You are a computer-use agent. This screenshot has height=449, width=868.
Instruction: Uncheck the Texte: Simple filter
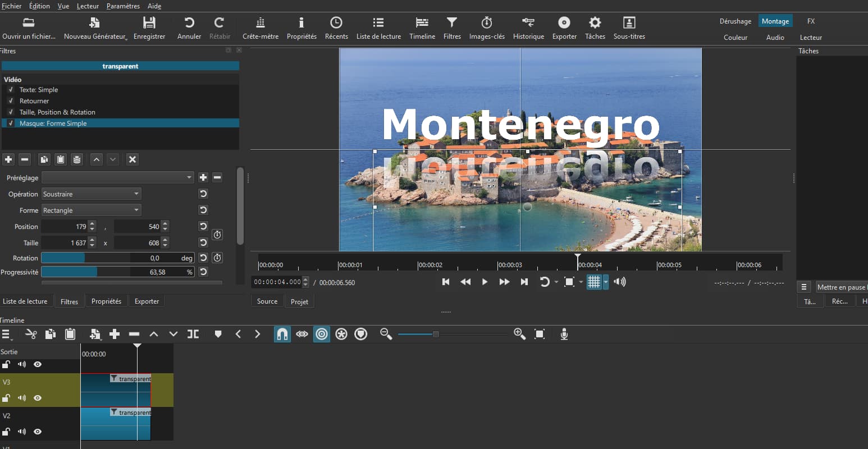[11, 90]
